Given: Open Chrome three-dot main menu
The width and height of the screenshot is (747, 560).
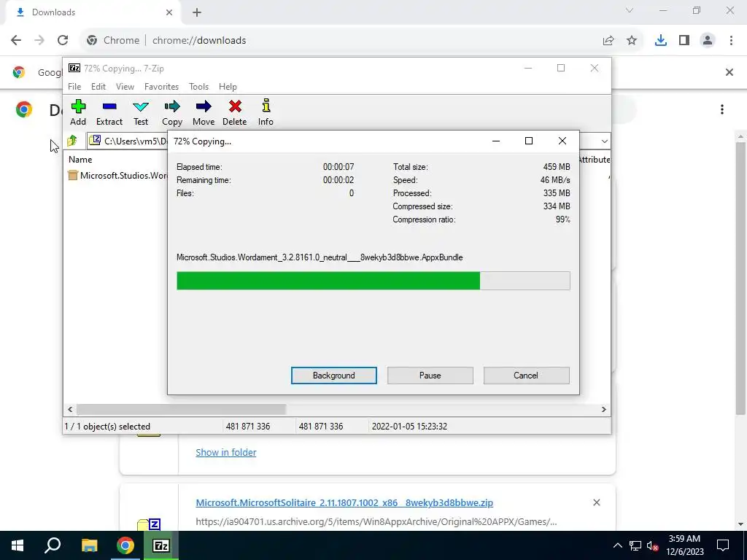Looking at the screenshot, I should pos(731,41).
